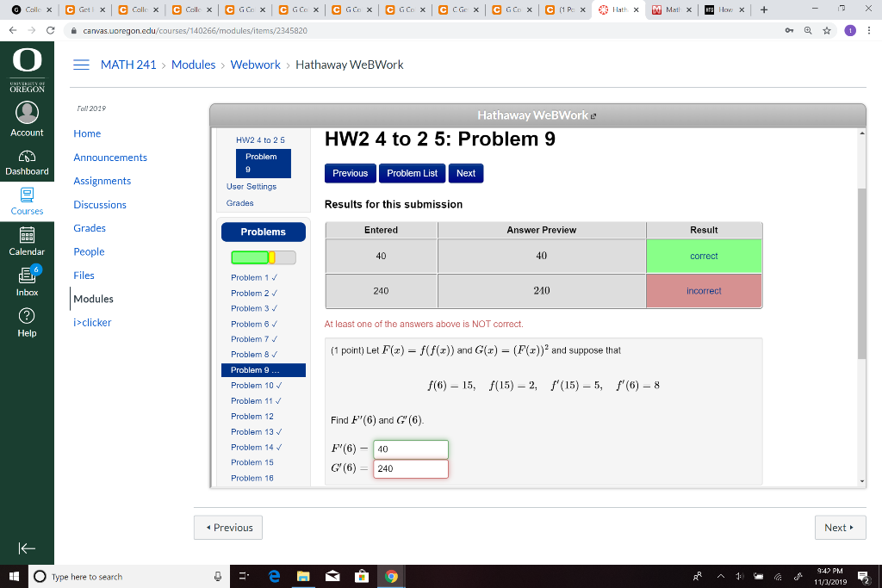Launch Microsoft Edge from the taskbar
Viewport: 882px width, 588px height.
[x=274, y=577]
